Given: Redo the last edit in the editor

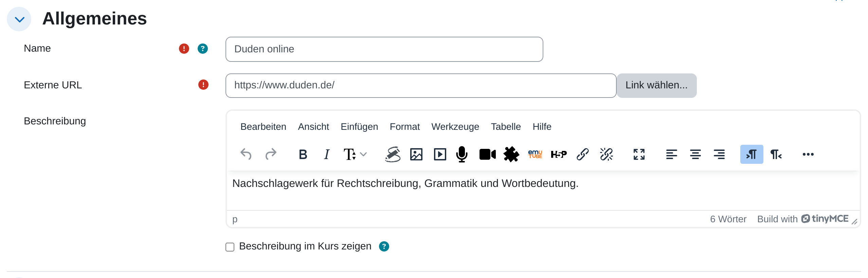Looking at the screenshot, I should click(x=271, y=154).
